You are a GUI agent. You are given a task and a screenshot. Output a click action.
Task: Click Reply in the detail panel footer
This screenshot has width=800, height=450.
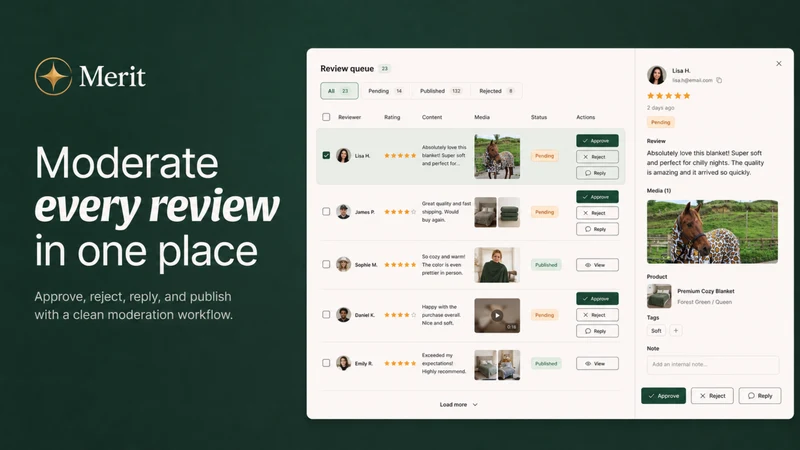tap(760, 396)
